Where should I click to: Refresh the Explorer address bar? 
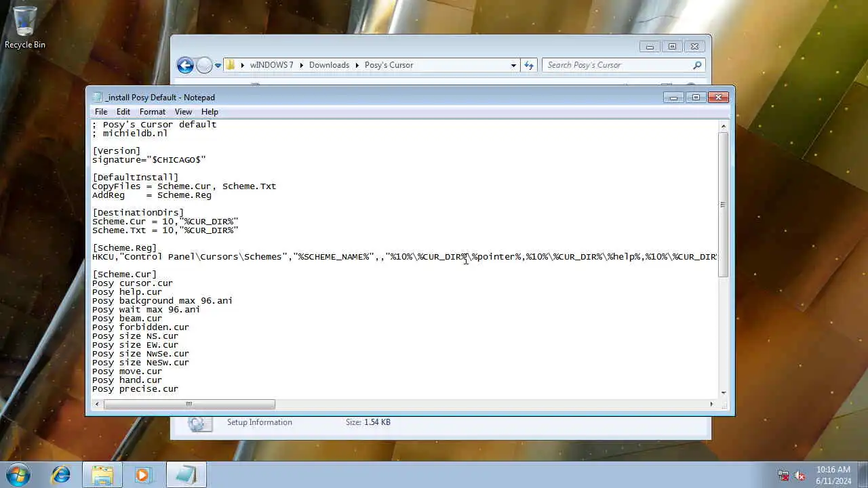click(x=529, y=65)
